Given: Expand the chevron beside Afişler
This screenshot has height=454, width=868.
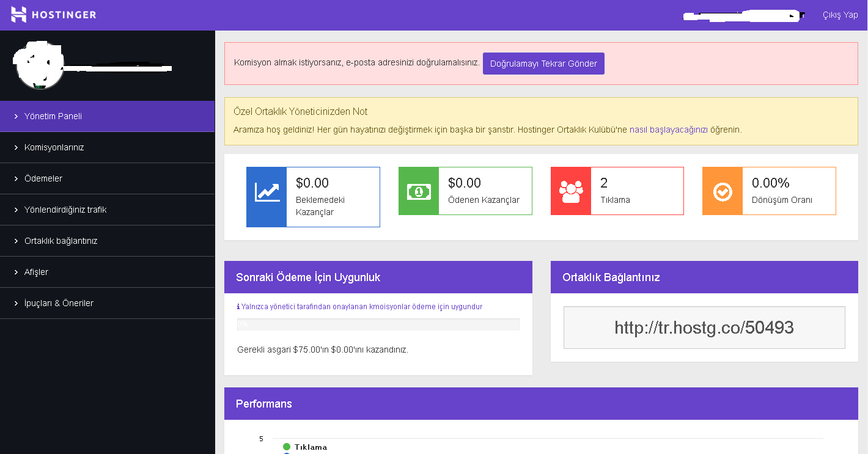Looking at the screenshot, I should coord(16,272).
